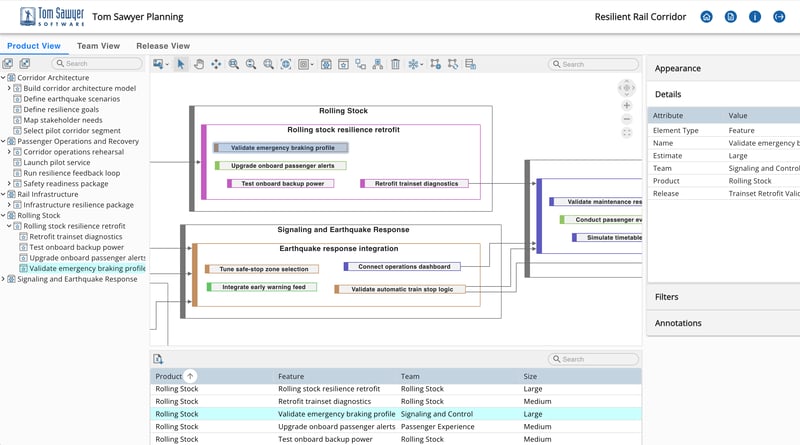Click the node-with-link icon beside add-node

point(453,64)
